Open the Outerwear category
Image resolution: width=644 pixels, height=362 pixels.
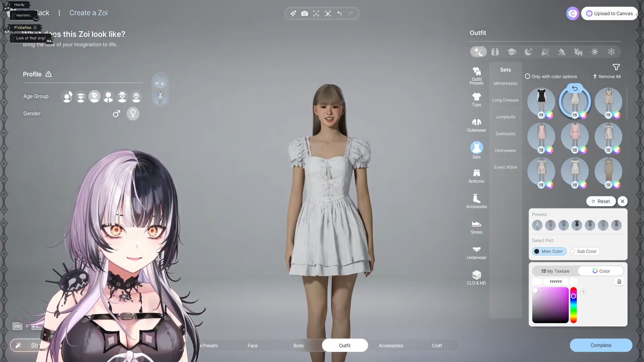coord(476,125)
